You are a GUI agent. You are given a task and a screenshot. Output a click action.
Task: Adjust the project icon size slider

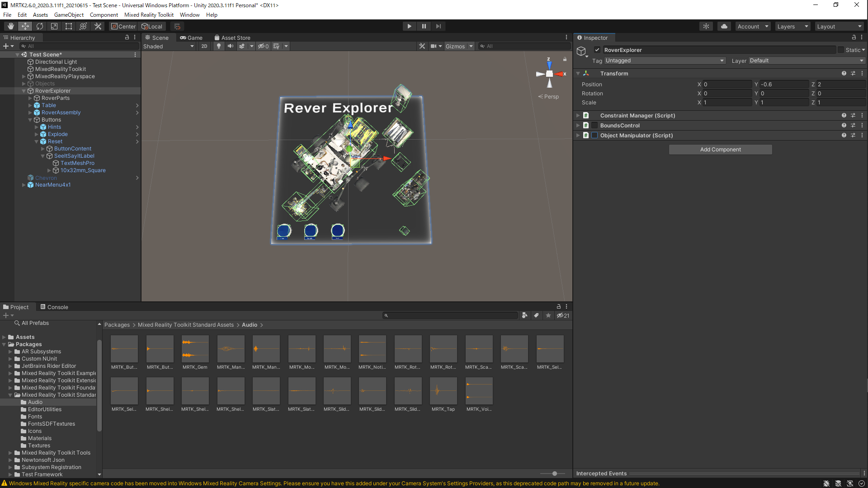tap(554, 474)
